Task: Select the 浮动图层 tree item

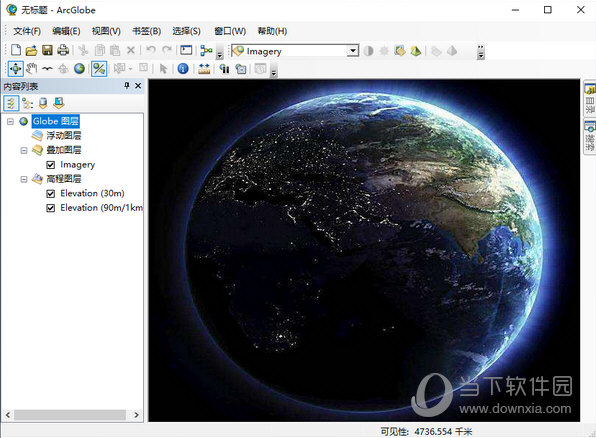Action: (x=63, y=135)
